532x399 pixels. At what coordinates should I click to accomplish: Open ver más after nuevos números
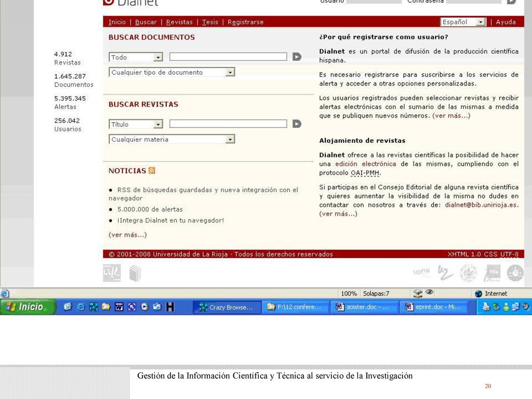pyautogui.click(x=451, y=116)
